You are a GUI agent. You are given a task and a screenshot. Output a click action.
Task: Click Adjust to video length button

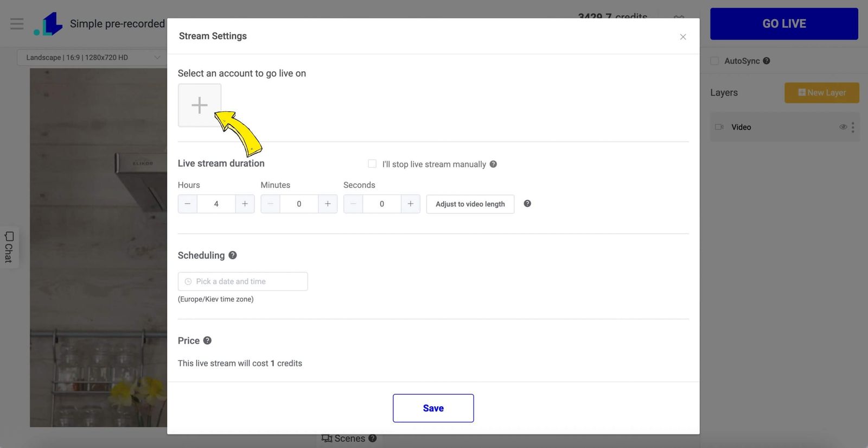click(470, 204)
